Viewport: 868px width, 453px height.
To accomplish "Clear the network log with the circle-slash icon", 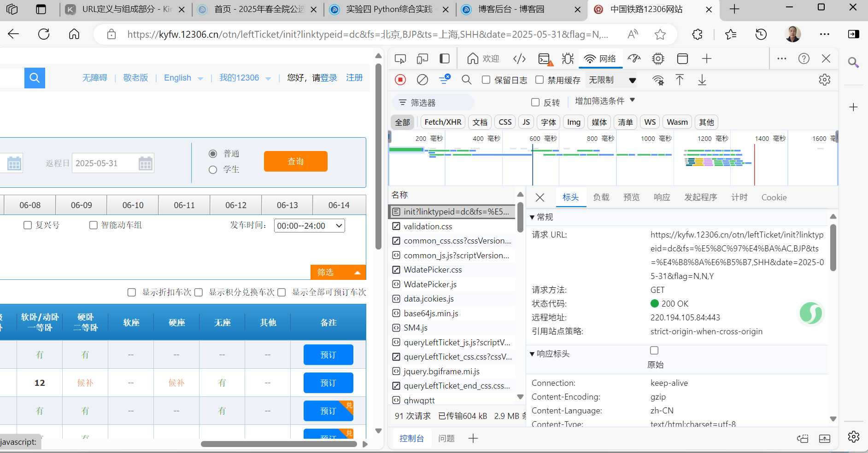I will tap(422, 80).
